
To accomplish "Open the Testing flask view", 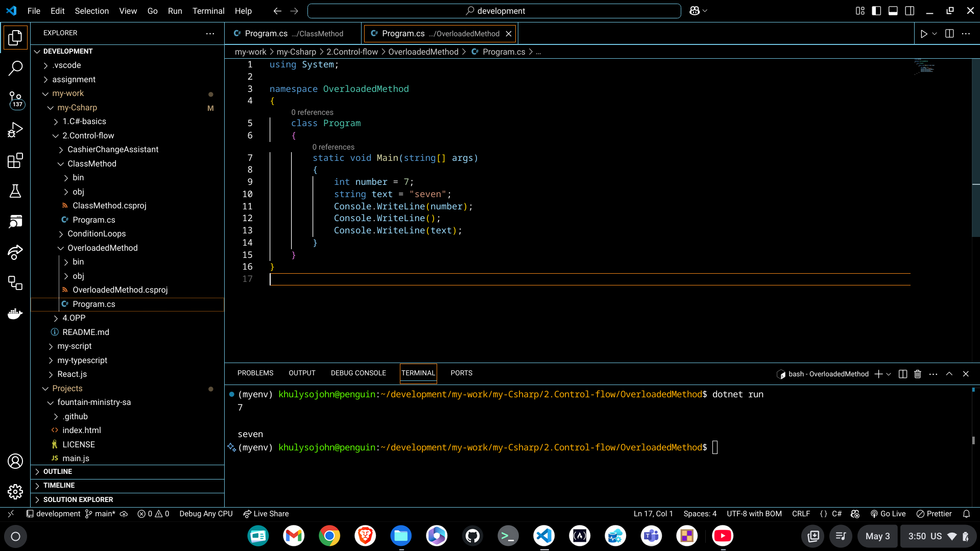I will click(15, 191).
